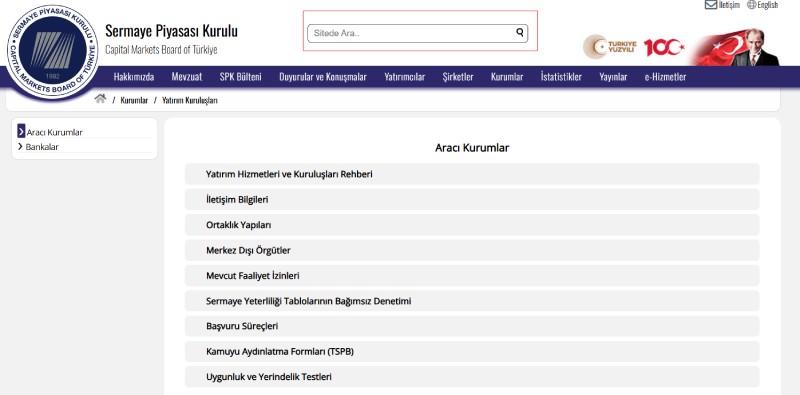Click the chevron beside Bankalar
This screenshot has width=800, height=395.
tap(20, 146)
